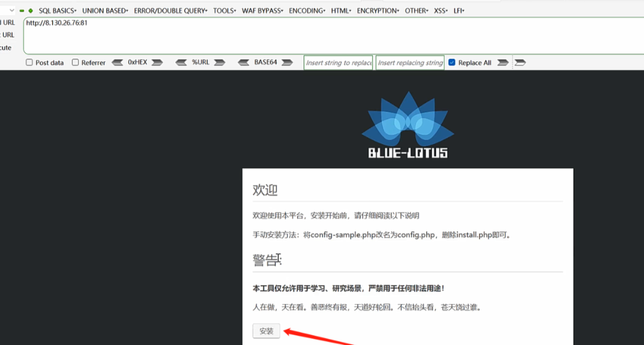Click the right arrow beside %URL
644x345 pixels.
(x=220, y=63)
